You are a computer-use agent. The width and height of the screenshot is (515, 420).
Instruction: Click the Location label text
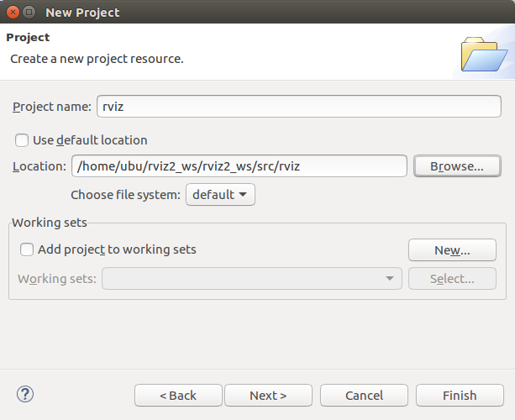pos(39,166)
